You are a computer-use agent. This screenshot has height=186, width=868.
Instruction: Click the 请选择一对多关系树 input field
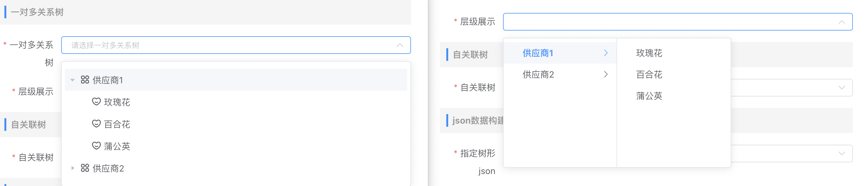(x=229, y=45)
